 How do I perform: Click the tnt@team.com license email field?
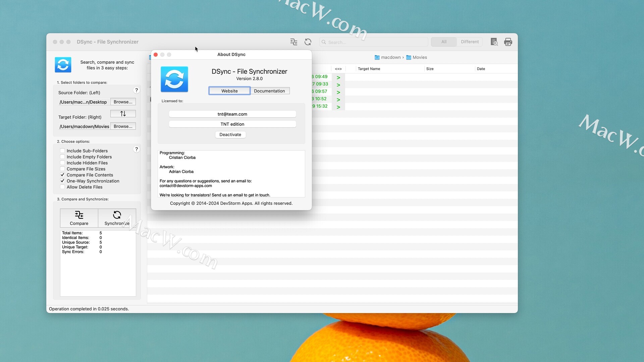pyautogui.click(x=232, y=114)
